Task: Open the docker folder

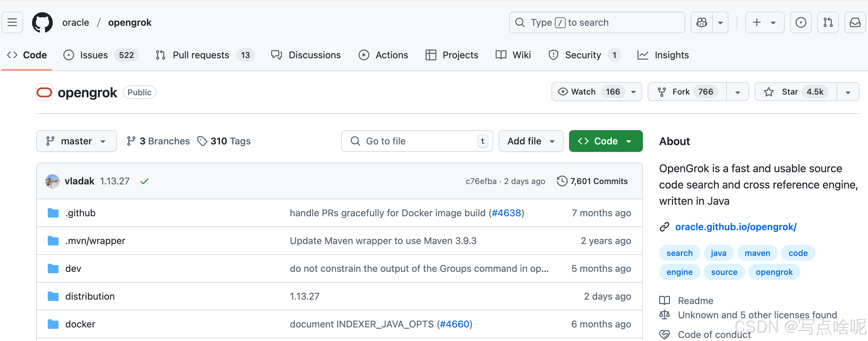Action: click(x=80, y=324)
